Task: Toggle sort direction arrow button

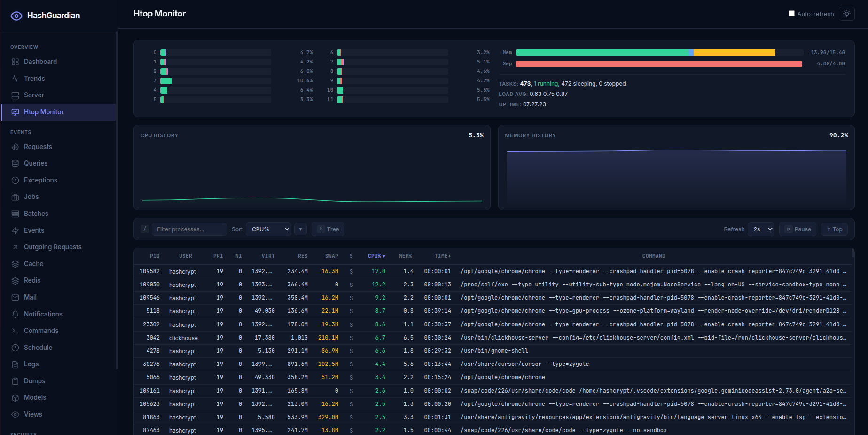Action: point(300,229)
